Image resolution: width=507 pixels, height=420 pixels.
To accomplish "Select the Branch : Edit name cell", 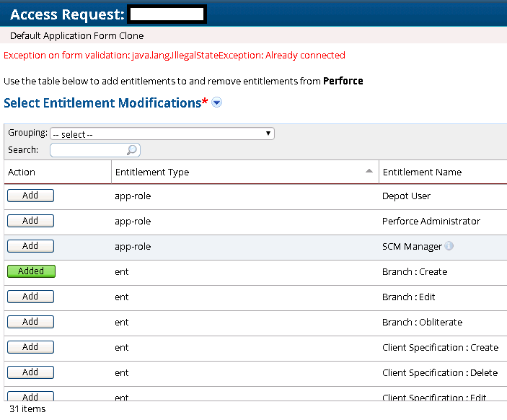I will tap(409, 297).
